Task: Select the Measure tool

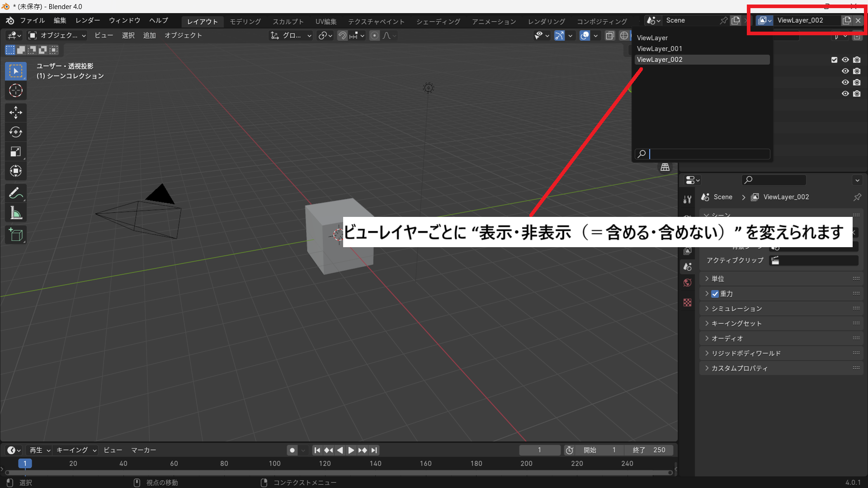Action: [x=16, y=213]
